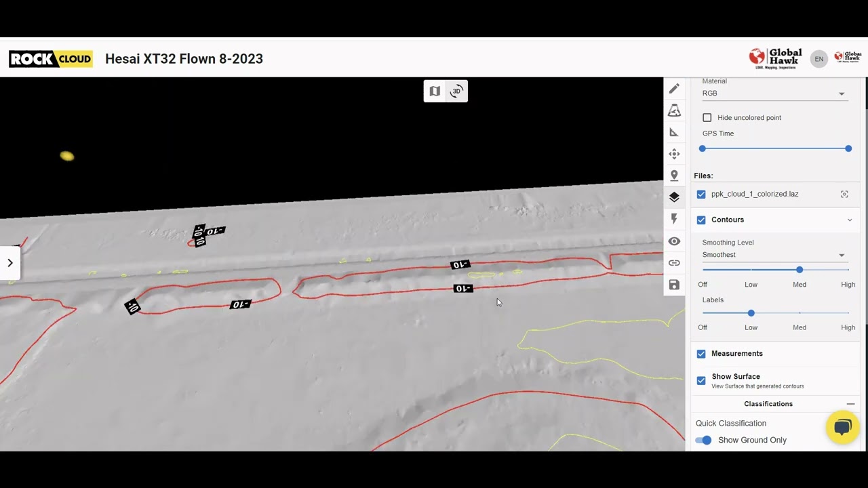868x488 pixels.
Task: Open the Material RGB dropdown
Action: [x=774, y=94]
